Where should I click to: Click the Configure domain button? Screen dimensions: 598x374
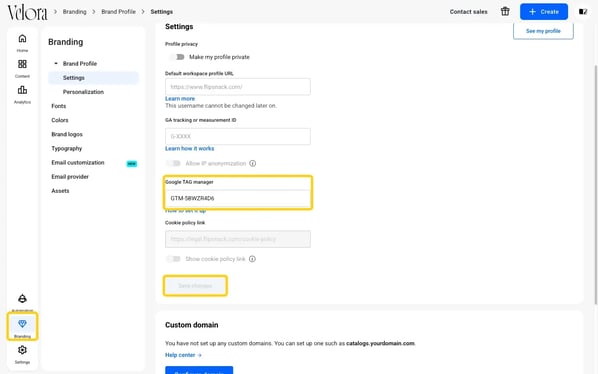199,370
